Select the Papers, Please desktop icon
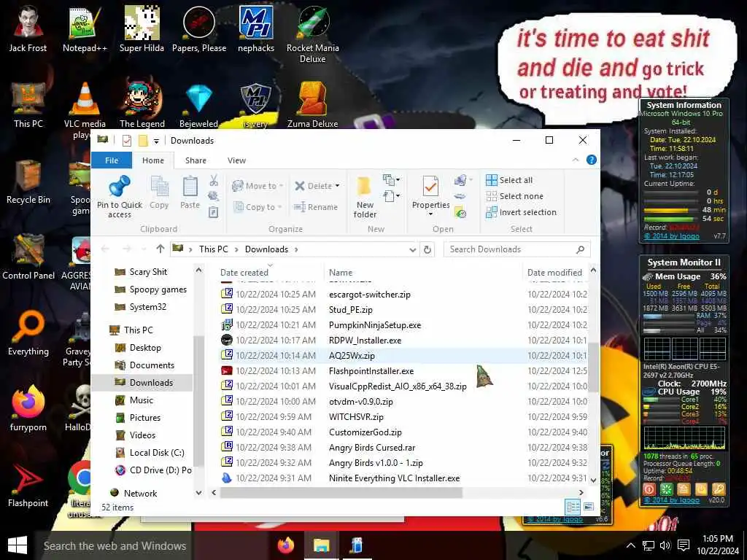This screenshot has height=560, width=747. [x=198, y=29]
